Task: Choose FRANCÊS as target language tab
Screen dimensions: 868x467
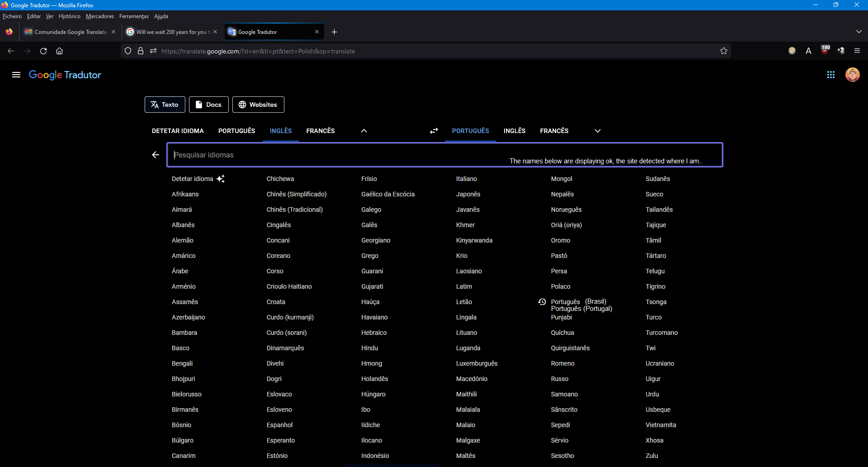Action: click(554, 131)
